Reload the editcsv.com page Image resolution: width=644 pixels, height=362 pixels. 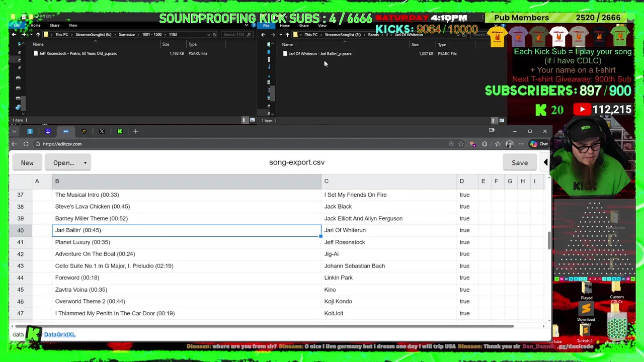pos(26,144)
